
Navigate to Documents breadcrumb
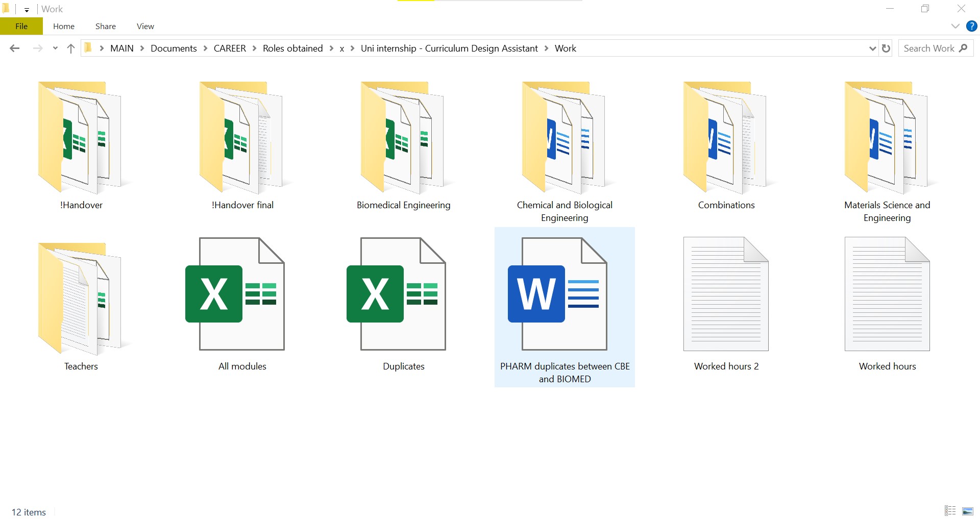174,48
